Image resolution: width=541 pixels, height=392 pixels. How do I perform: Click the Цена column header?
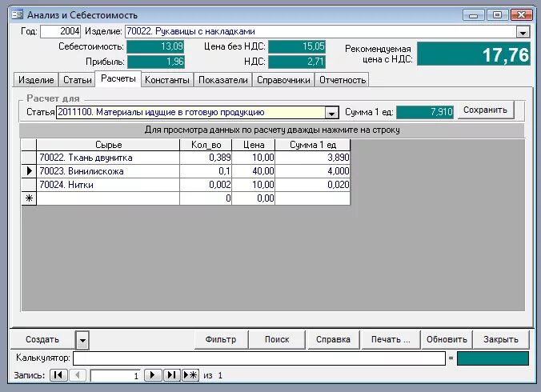[254, 145]
